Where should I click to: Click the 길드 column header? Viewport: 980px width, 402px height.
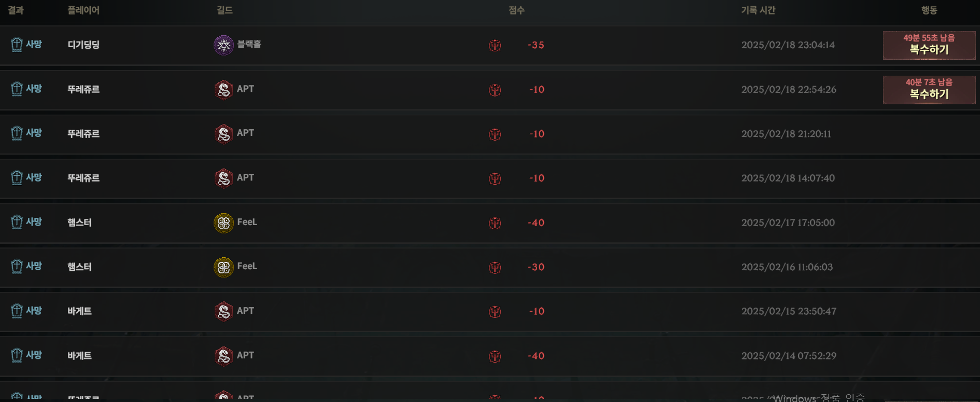(225, 10)
